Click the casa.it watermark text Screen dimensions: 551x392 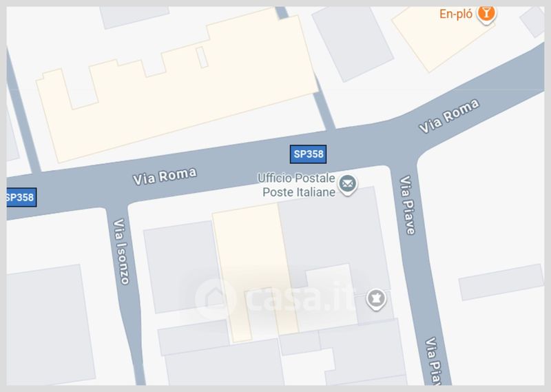300,298
